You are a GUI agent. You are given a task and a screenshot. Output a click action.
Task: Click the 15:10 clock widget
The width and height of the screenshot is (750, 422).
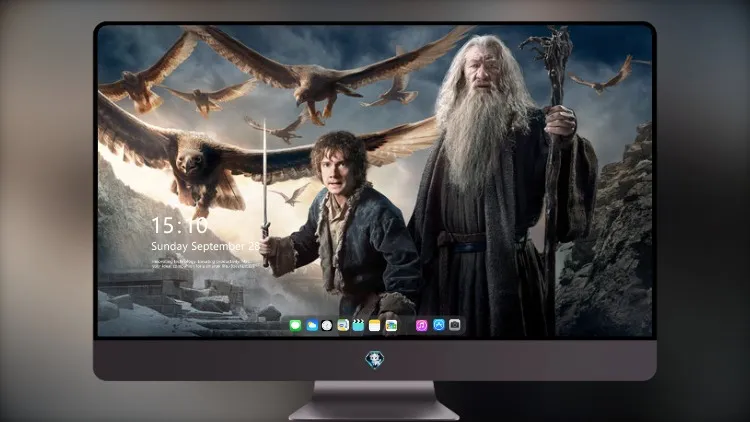[x=179, y=225]
